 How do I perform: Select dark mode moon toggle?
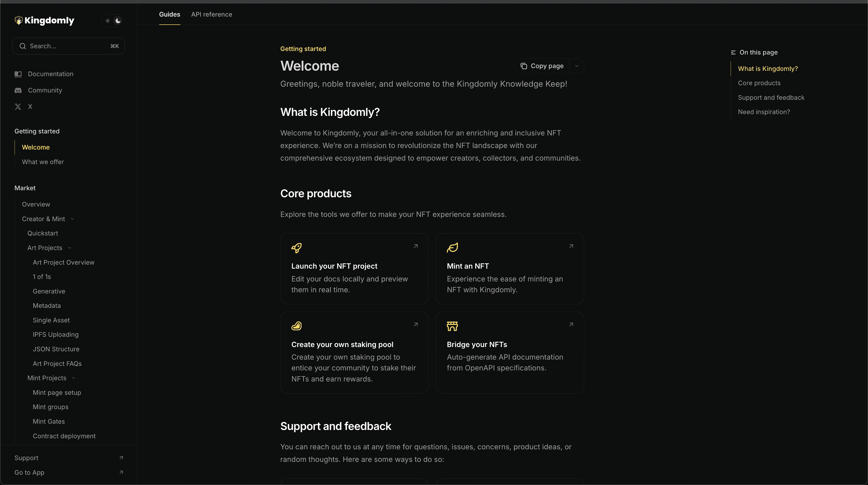pyautogui.click(x=118, y=21)
